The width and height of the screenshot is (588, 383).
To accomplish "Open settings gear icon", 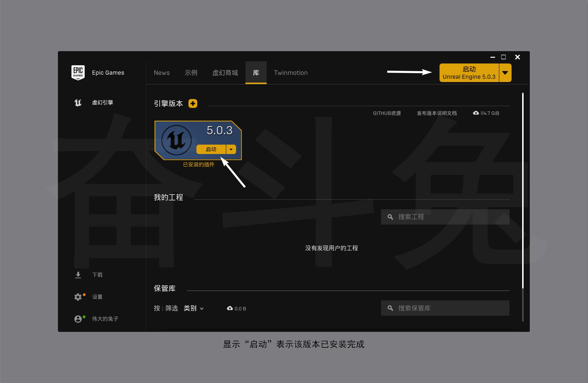I will click(78, 297).
